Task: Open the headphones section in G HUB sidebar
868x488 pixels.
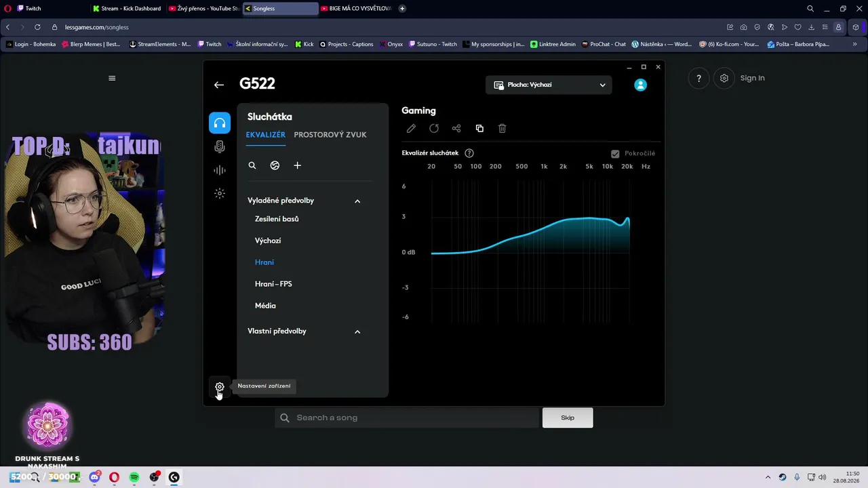Action: pos(220,123)
